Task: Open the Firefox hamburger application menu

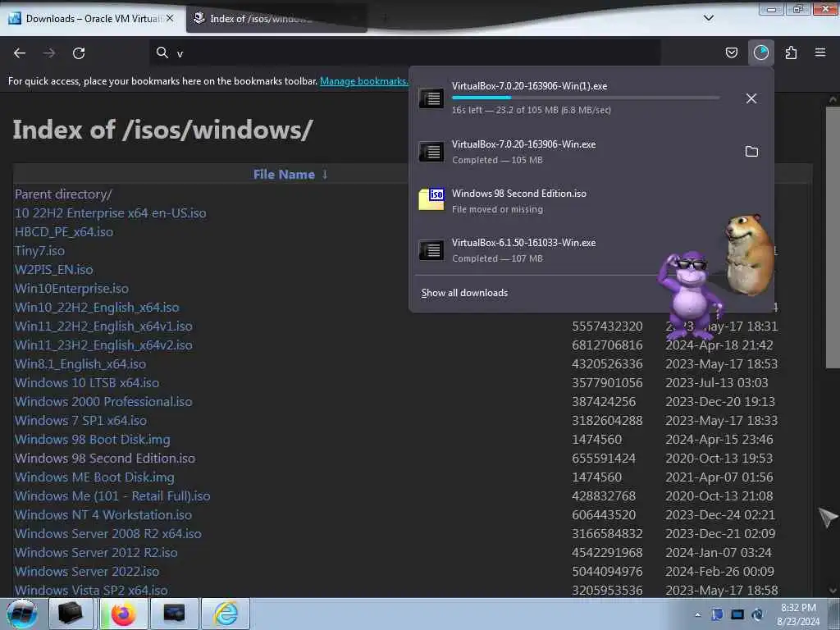Action: tap(820, 52)
